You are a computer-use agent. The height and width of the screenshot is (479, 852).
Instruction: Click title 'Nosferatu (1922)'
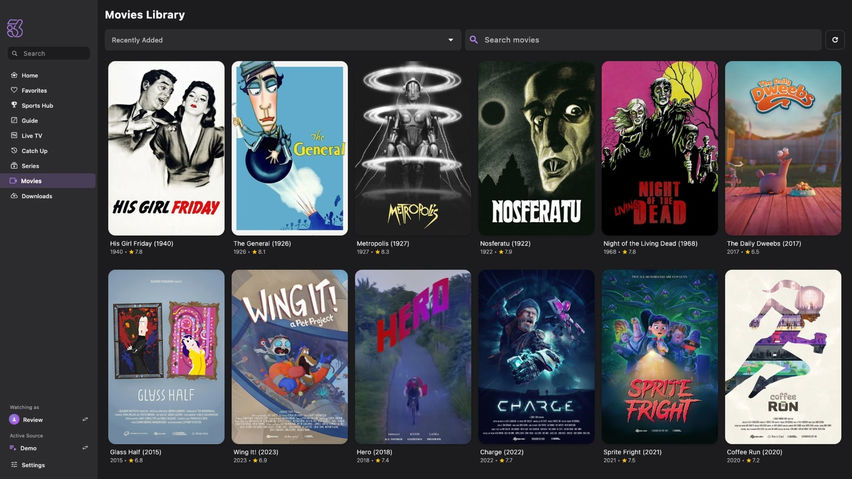507,243
